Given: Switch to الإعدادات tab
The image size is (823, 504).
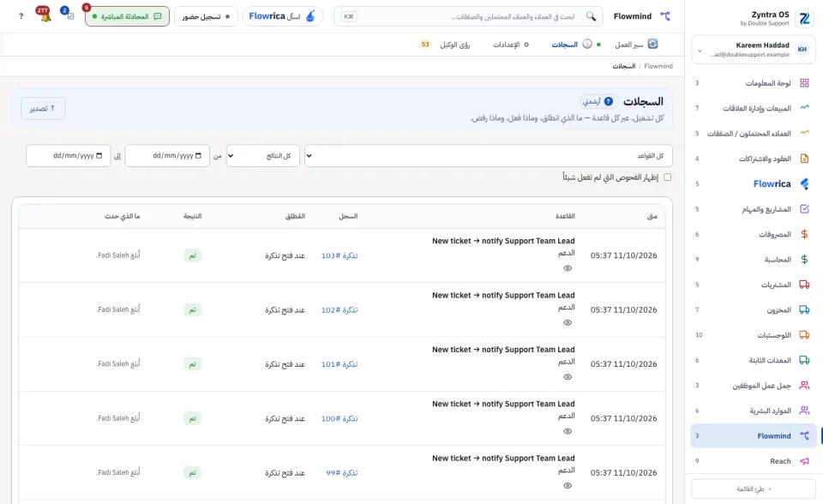Looking at the screenshot, I should point(511,45).
